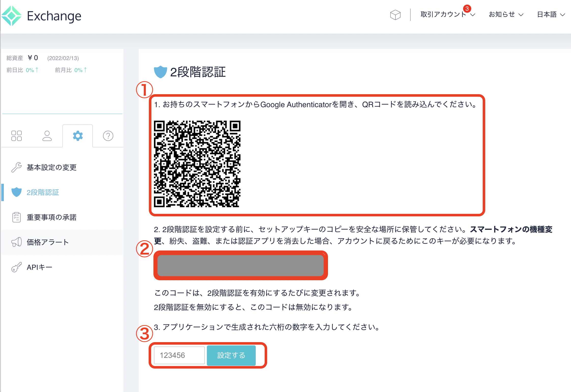The height and width of the screenshot is (392, 571).
Task: Expand the 取引アカウント dropdown
Action: point(448,15)
